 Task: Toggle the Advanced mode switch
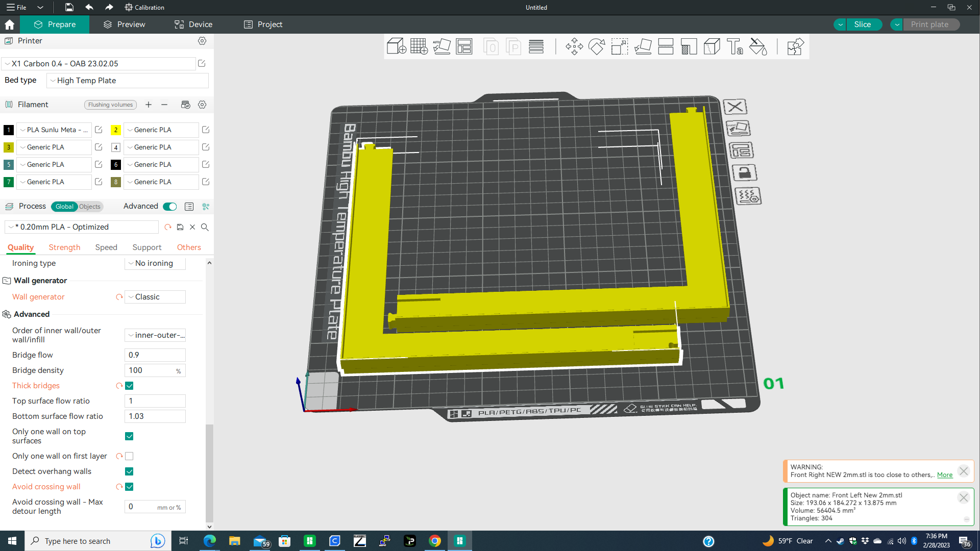coord(170,207)
